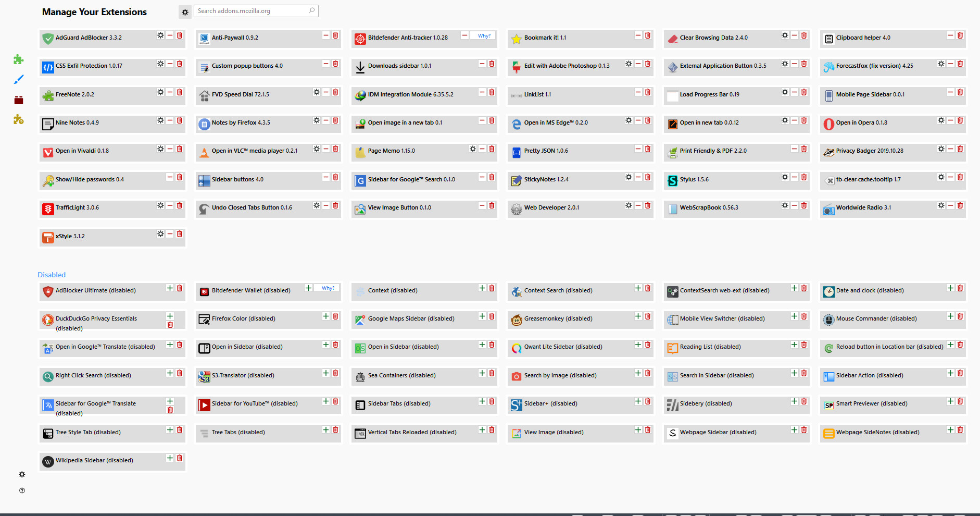Open the Extensions category in the sidebar

(19, 59)
